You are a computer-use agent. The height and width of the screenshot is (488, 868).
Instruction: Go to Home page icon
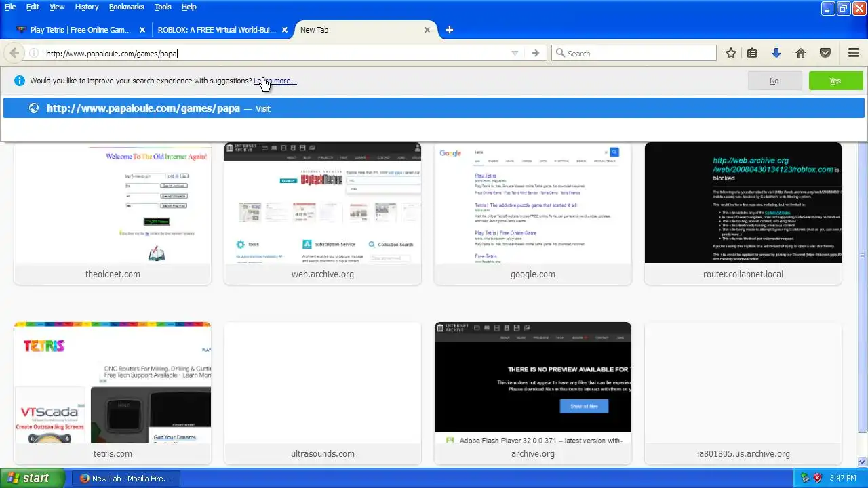[x=801, y=53]
